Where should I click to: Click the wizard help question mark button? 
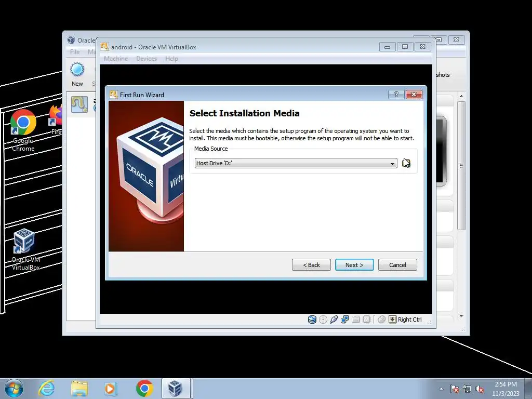coord(396,95)
